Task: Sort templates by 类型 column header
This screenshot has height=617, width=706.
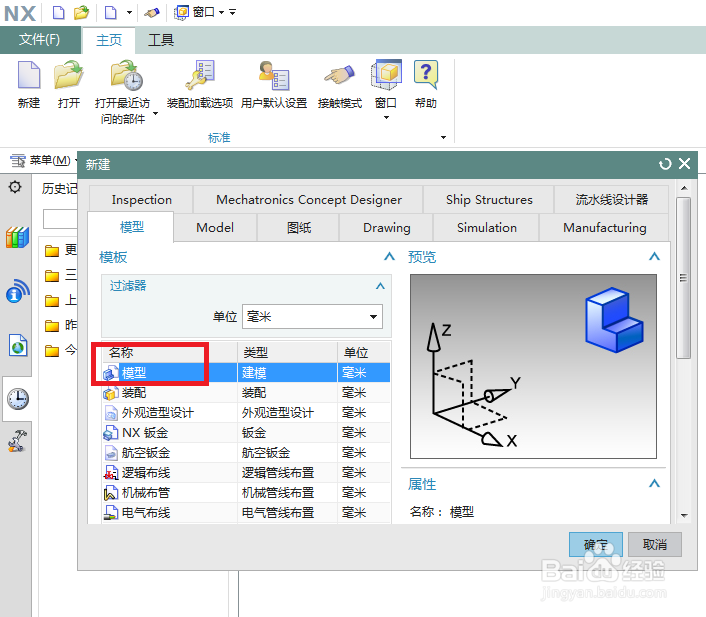Action: [287, 352]
